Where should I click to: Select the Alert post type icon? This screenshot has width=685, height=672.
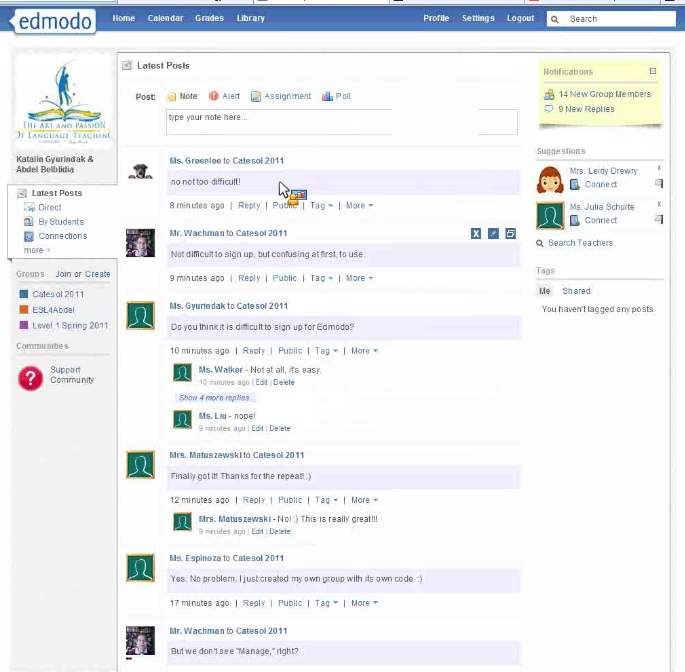point(213,97)
